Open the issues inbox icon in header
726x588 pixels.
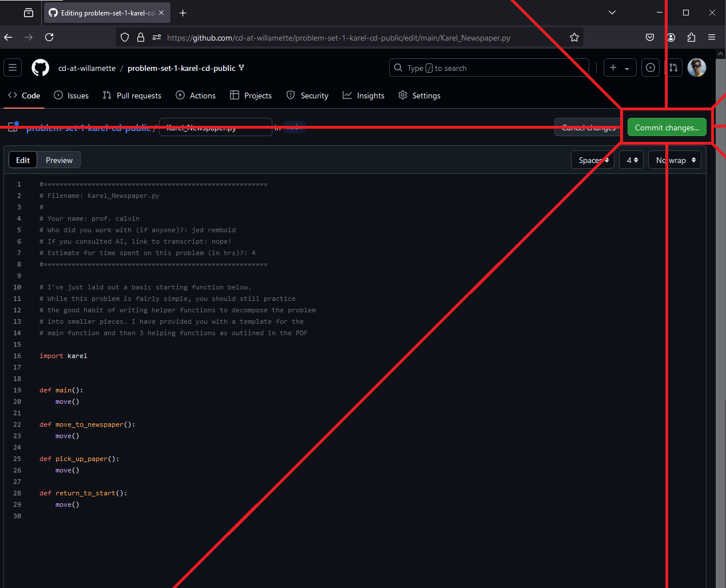click(x=650, y=68)
